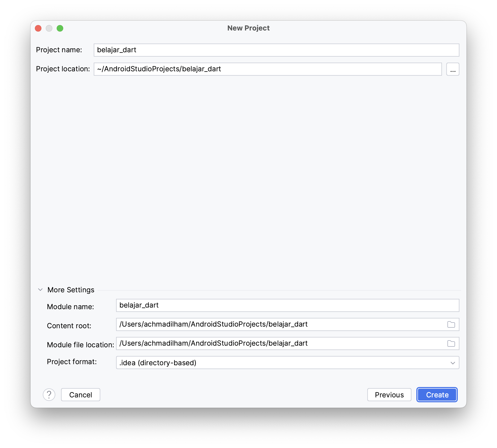Click the gray minimize window button
Screen dimensions: 497x448
(49, 28)
